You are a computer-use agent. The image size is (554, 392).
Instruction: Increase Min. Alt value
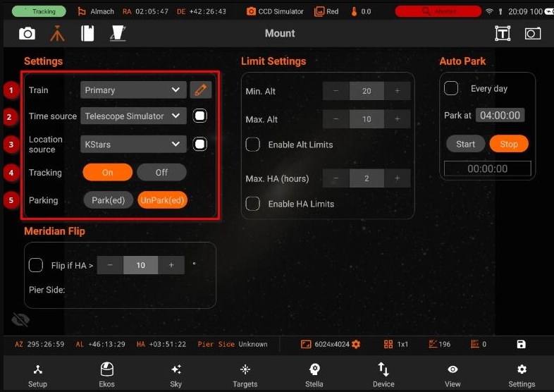coord(397,91)
